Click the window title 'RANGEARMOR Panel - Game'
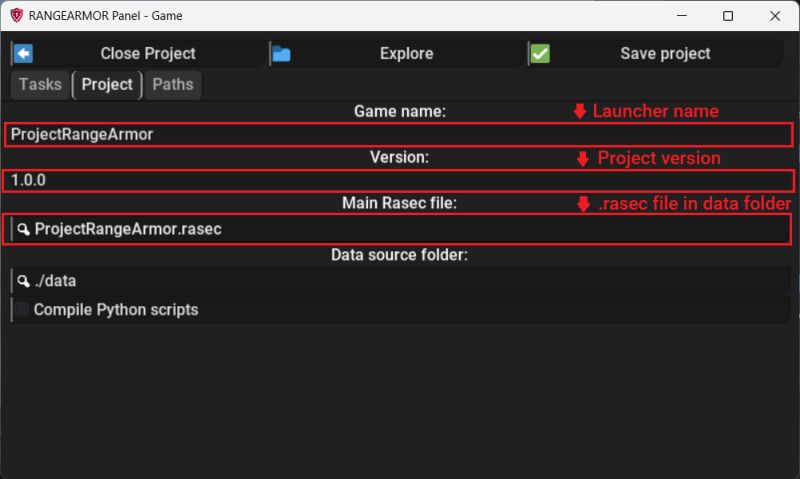 (x=105, y=16)
